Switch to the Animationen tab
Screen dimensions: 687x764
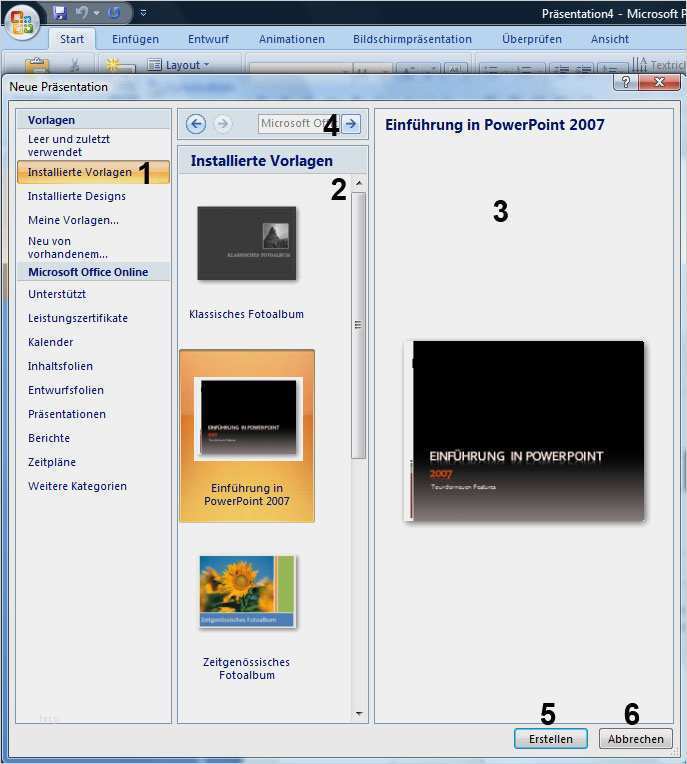tap(291, 39)
